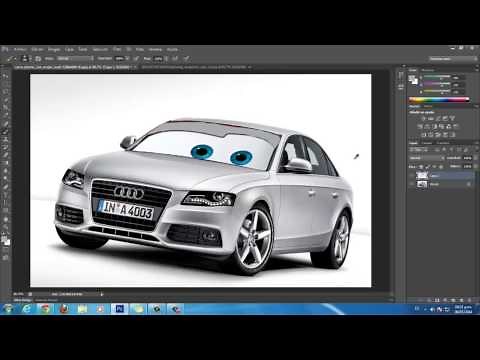Image resolution: width=480 pixels, height=360 pixels.
Task: Switch to the Muestras tab
Action: click(x=427, y=70)
